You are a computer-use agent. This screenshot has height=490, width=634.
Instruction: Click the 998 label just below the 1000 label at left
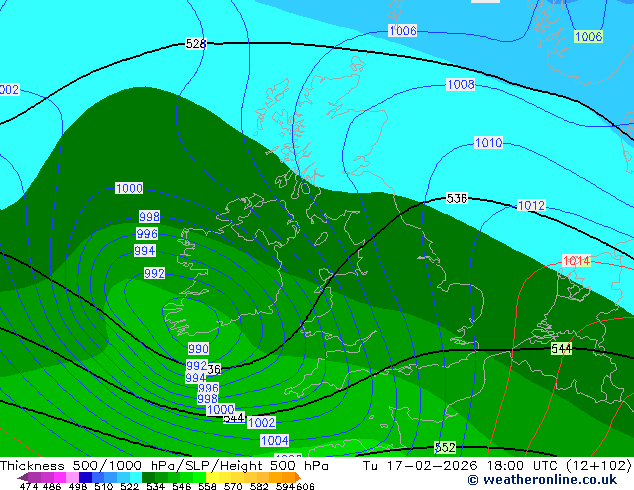click(150, 217)
